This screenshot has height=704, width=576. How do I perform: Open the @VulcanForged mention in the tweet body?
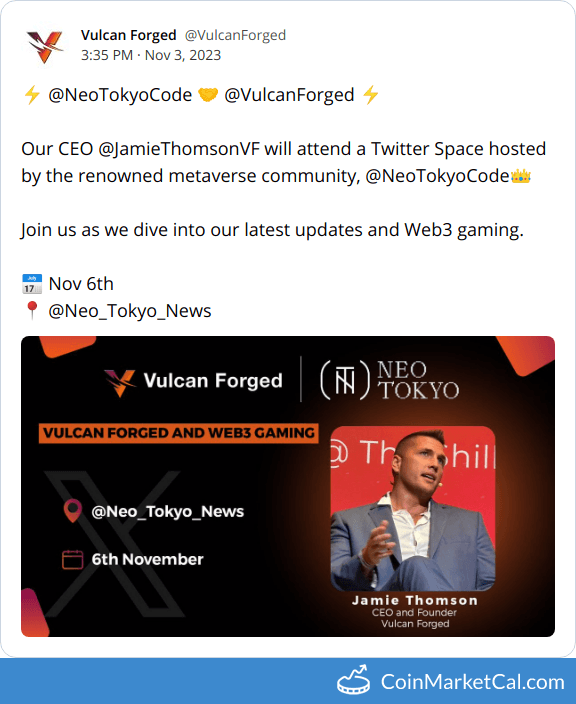click(x=289, y=95)
